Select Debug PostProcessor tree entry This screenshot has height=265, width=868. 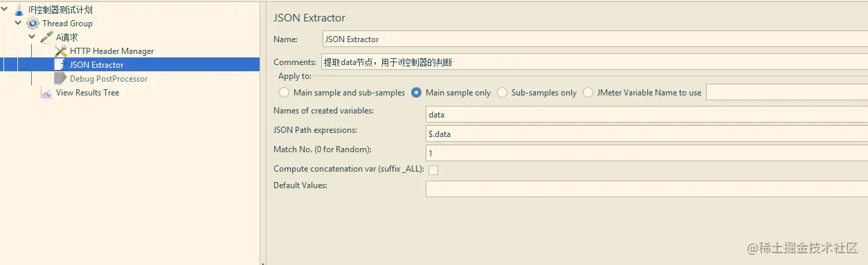click(x=109, y=79)
